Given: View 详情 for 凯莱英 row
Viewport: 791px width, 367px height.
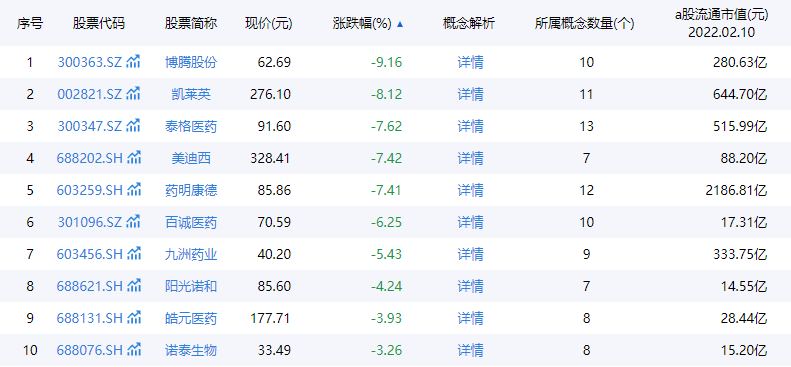Looking at the screenshot, I should (470, 94).
